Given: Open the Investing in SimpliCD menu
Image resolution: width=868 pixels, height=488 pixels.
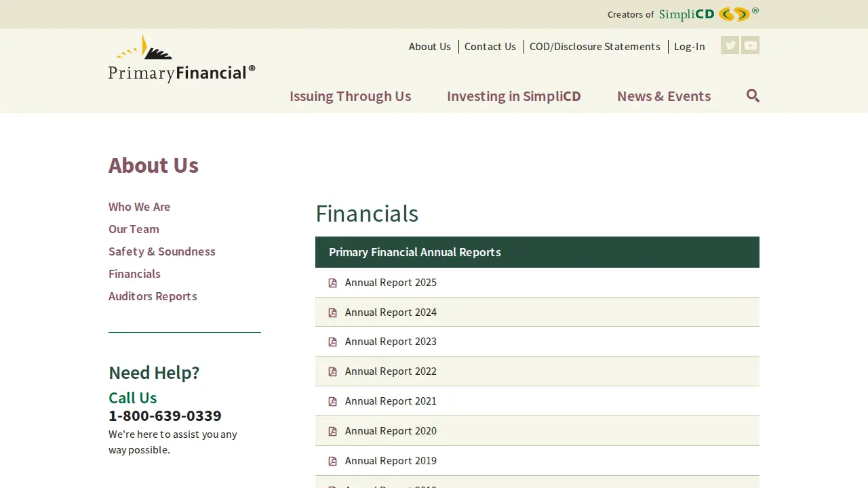Looking at the screenshot, I should 514,96.
